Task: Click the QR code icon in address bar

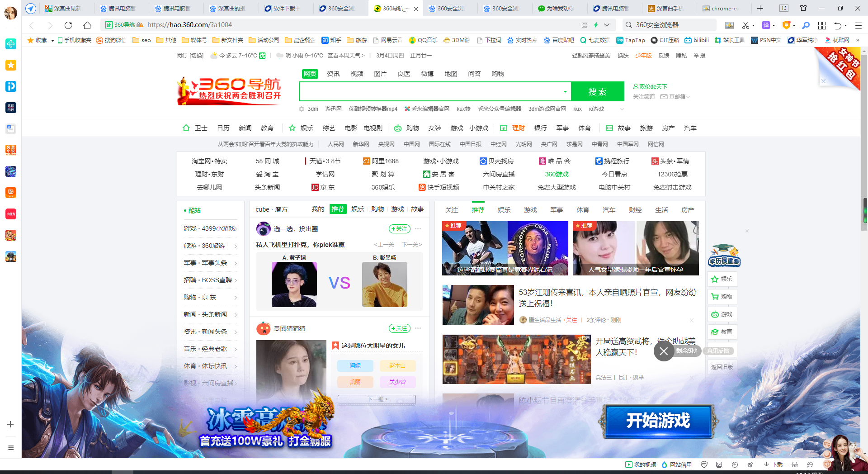Action: [584, 25]
